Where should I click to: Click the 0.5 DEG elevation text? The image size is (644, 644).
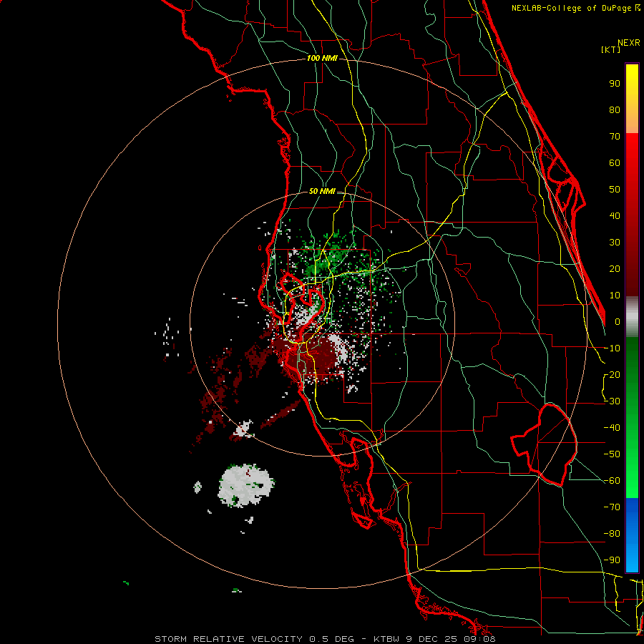pyautogui.click(x=331, y=639)
